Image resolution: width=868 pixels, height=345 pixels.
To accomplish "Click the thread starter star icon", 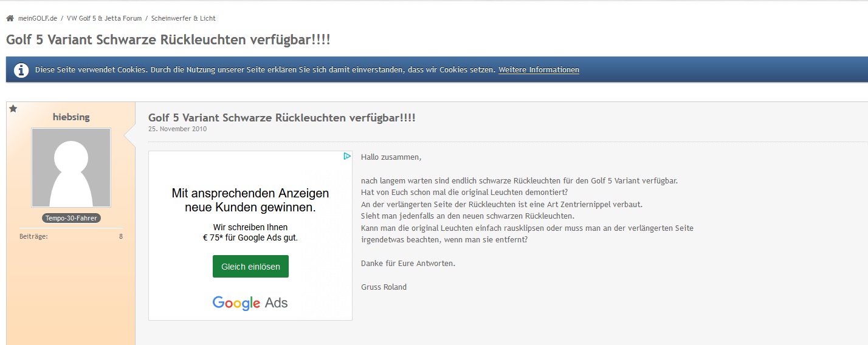I will click(x=13, y=109).
